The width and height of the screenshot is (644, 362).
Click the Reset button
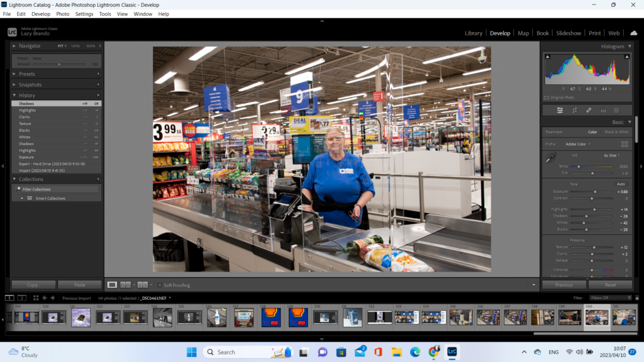609,285
